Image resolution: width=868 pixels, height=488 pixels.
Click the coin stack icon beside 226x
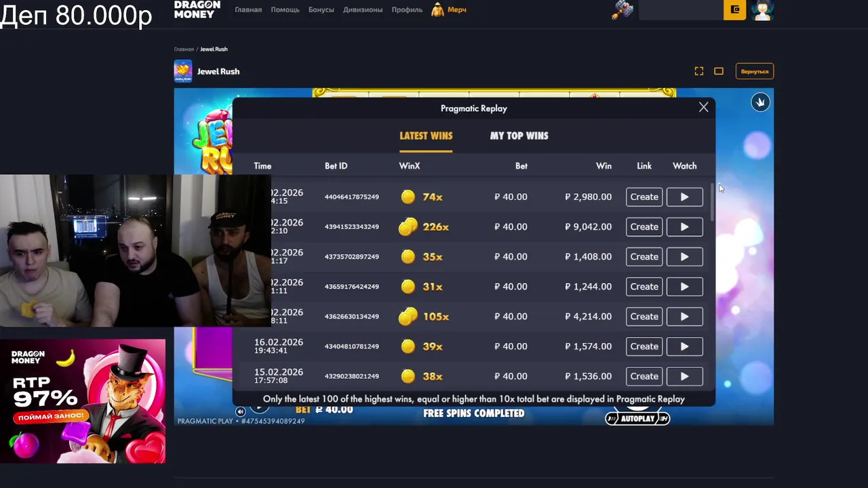tap(408, 226)
